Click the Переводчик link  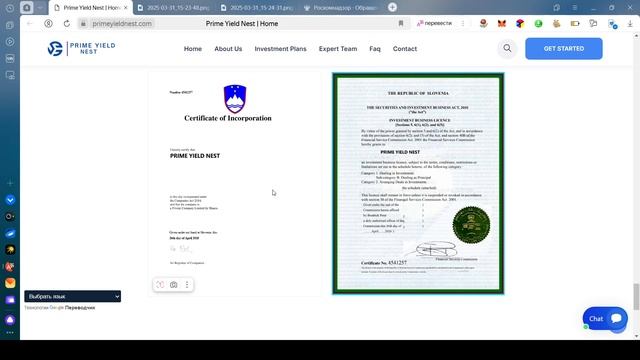pos(80,308)
